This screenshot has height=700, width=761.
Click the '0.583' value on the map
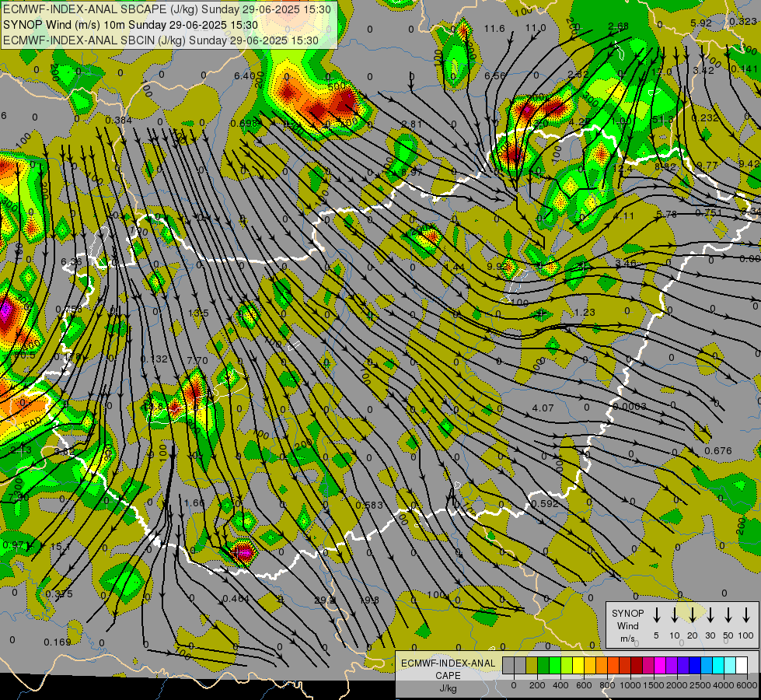369,506
